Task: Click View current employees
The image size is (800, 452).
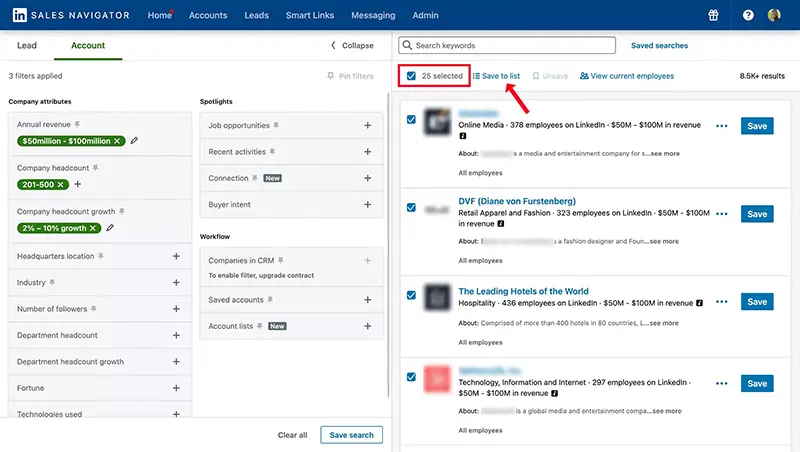Action: pyautogui.click(x=627, y=76)
